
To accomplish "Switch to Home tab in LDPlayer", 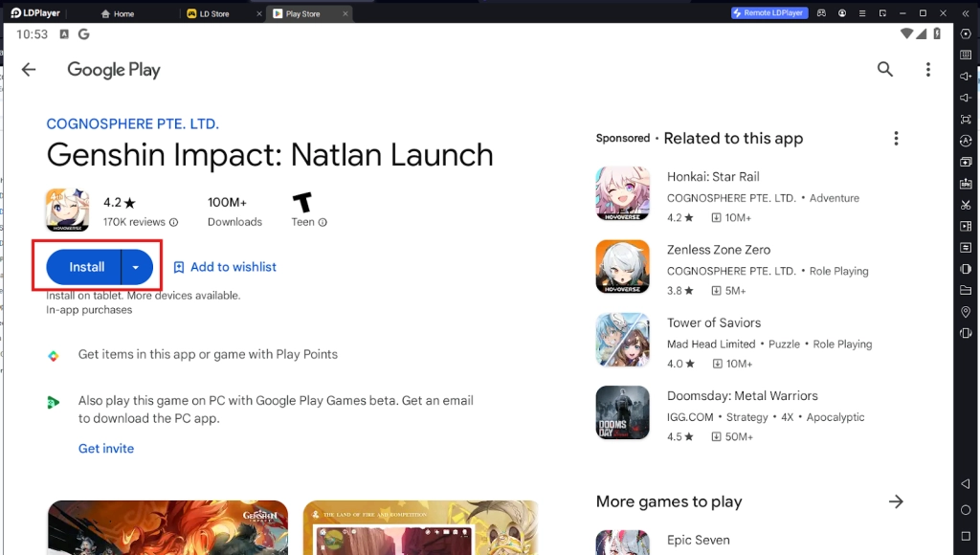I will coord(118,13).
